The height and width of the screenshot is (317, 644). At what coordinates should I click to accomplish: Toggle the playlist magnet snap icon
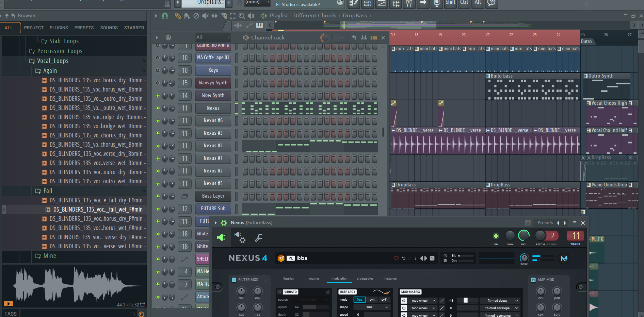[x=165, y=16]
